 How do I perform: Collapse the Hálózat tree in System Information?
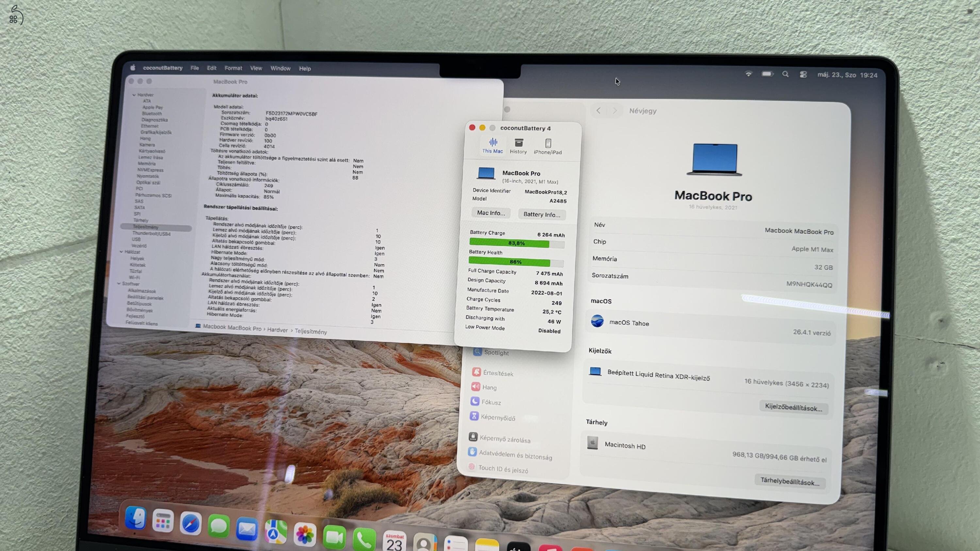click(x=122, y=252)
